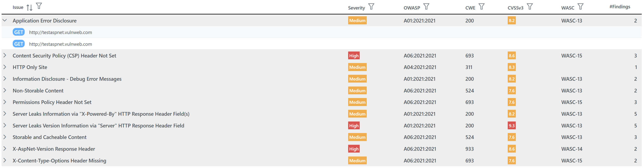Open the CWE column filter icon

point(482,7)
